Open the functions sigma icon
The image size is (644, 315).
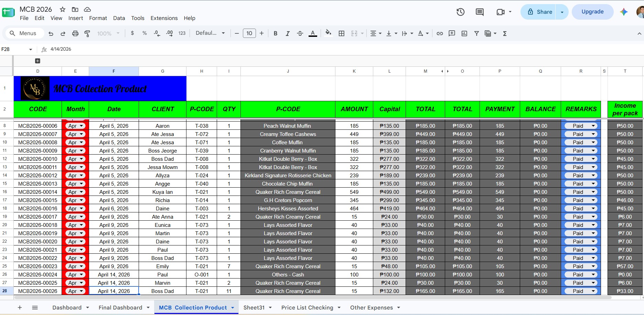click(x=505, y=33)
